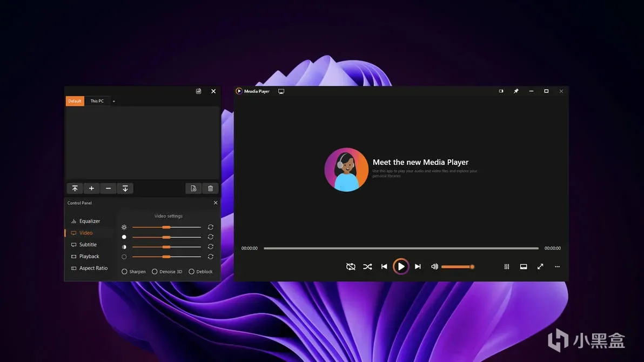Toggle the subtitles icon in player controls

pyautogui.click(x=523, y=267)
